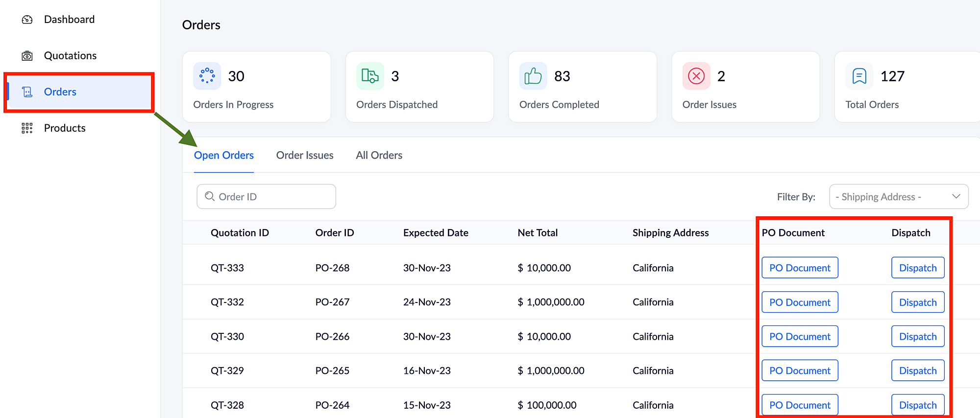
Task: Click the Total Orders document icon
Action: (859, 76)
